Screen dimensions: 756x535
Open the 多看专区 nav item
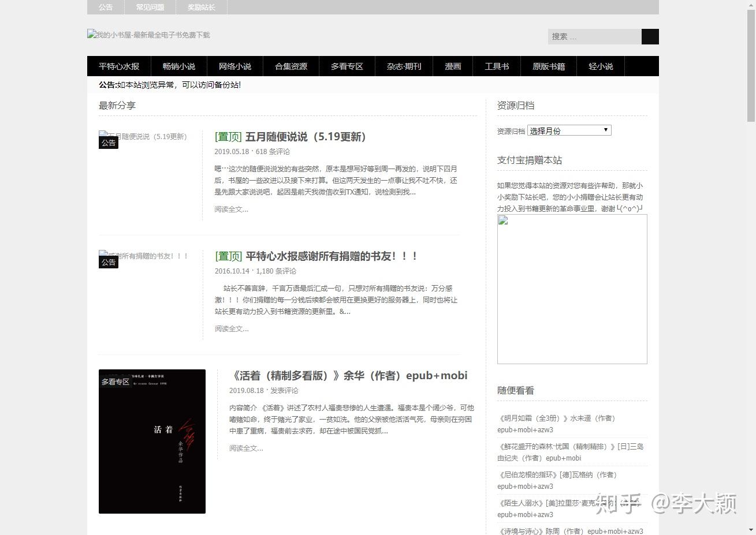[x=347, y=66]
